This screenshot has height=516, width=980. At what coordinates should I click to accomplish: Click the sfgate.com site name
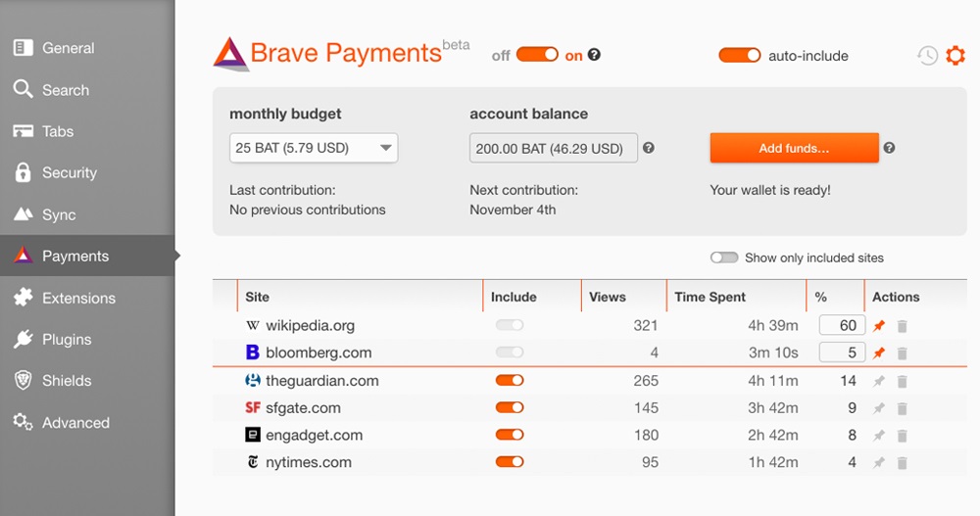303,408
